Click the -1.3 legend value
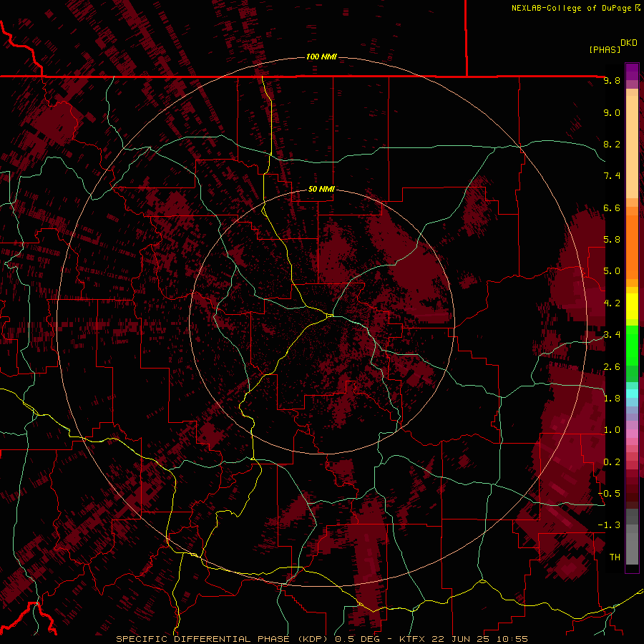This screenshot has height=644, width=644. coord(609,525)
